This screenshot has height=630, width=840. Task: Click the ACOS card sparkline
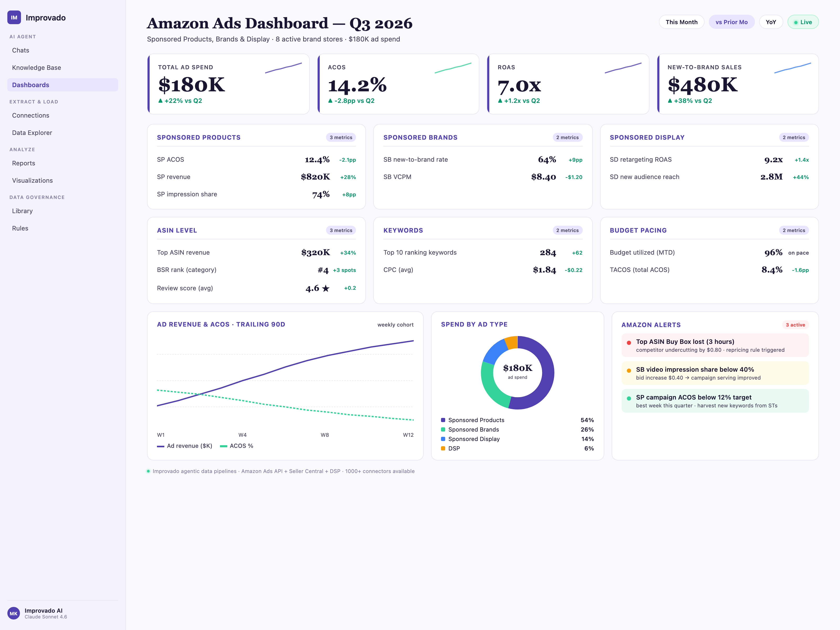[453, 68]
